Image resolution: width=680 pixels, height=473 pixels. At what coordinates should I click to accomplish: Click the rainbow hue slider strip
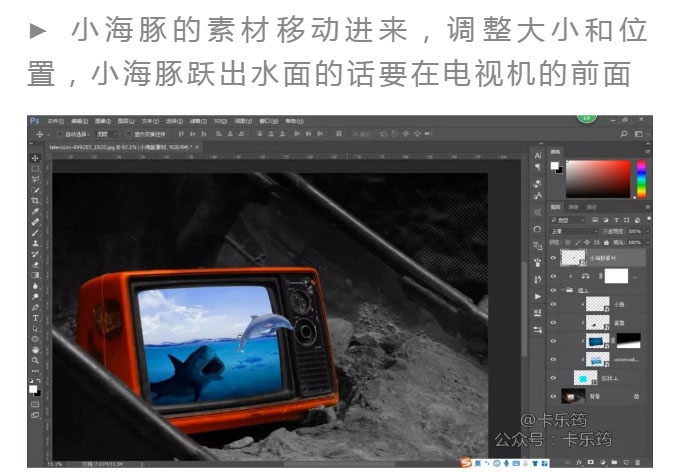click(x=641, y=179)
